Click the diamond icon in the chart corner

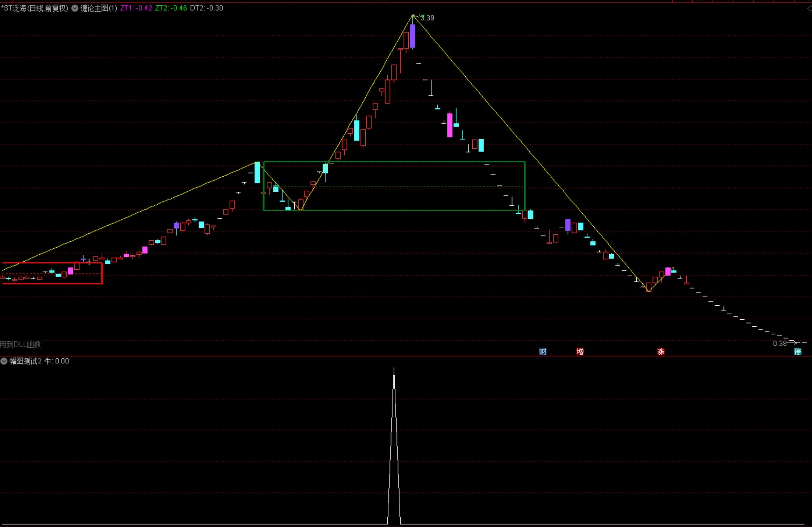tap(809, 9)
